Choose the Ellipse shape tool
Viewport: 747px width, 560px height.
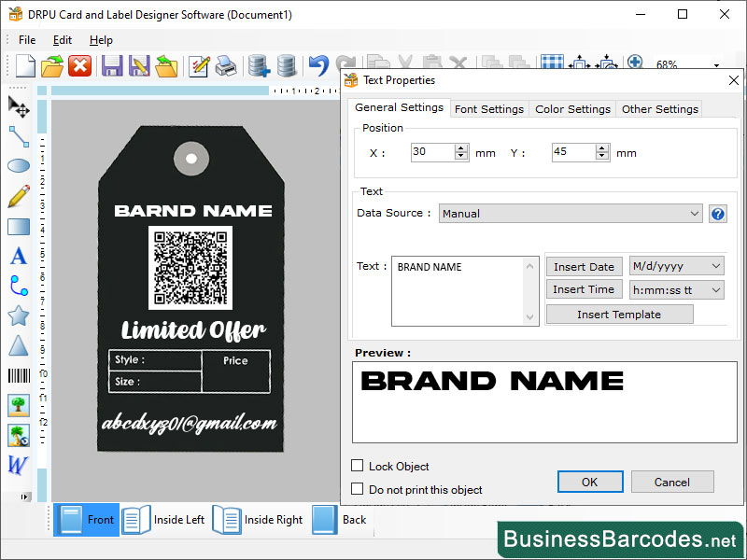coord(17,166)
